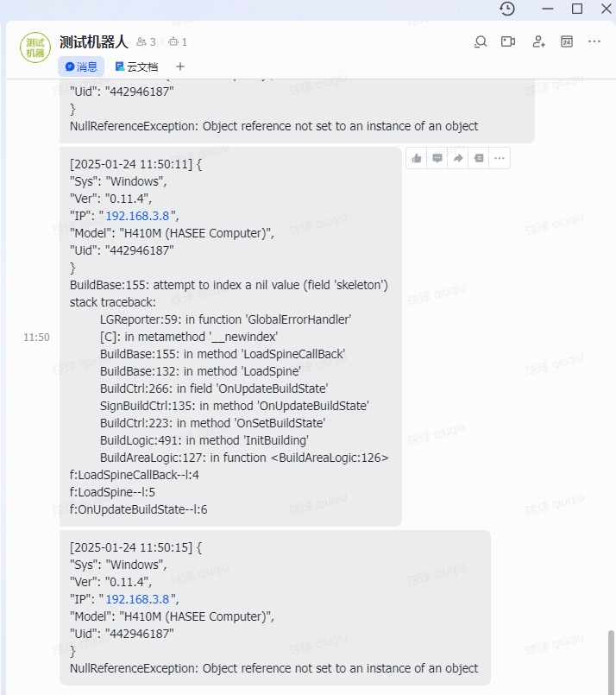The height and width of the screenshot is (695, 616).
Task: Open IP link in 11:50:15 message
Action: pos(137,599)
